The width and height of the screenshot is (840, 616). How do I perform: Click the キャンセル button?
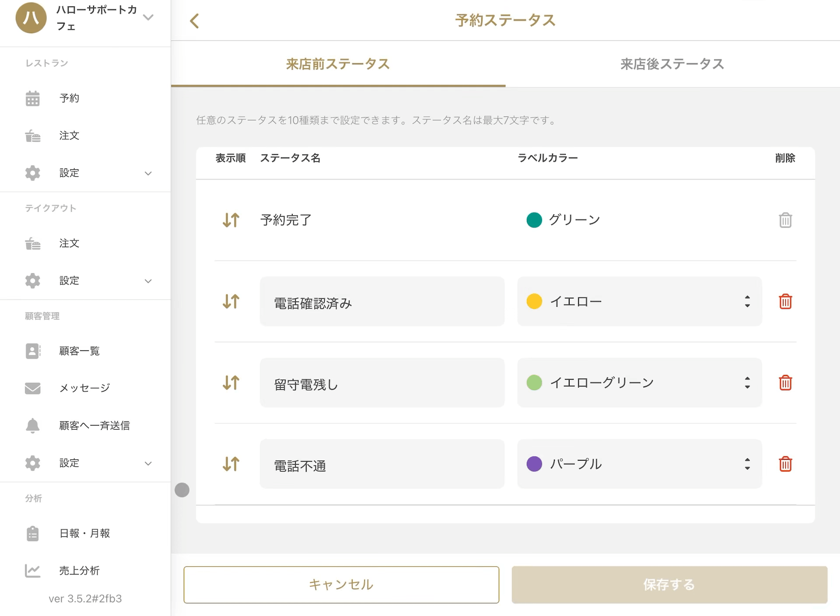point(341,584)
